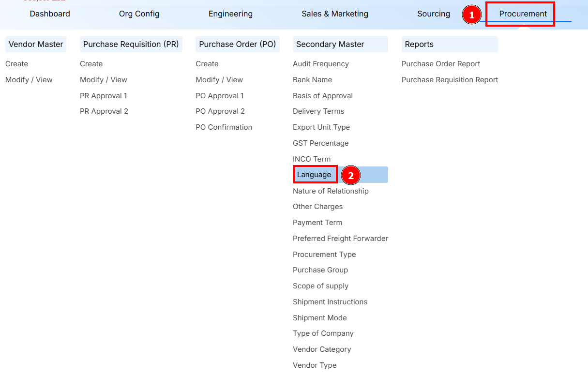Image resolution: width=588 pixels, height=375 pixels.
Task: Open Audit Frequency master
Action: tap(320, 64)
